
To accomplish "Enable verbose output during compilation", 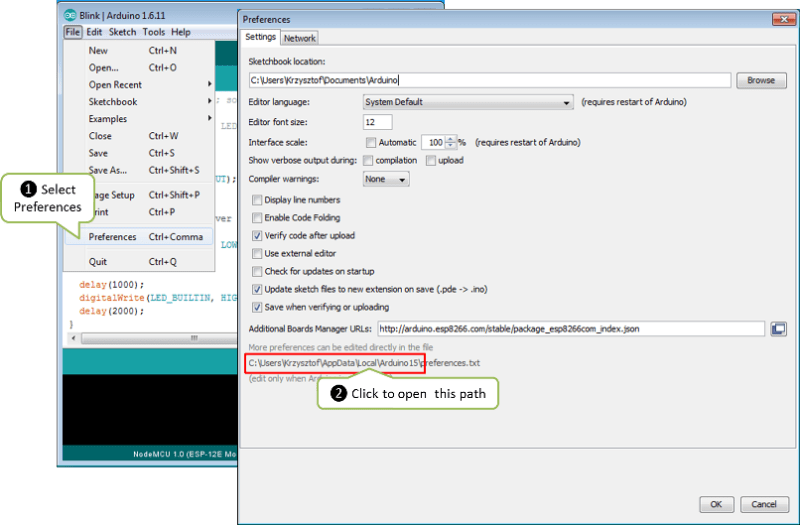I will pos(368,161).
